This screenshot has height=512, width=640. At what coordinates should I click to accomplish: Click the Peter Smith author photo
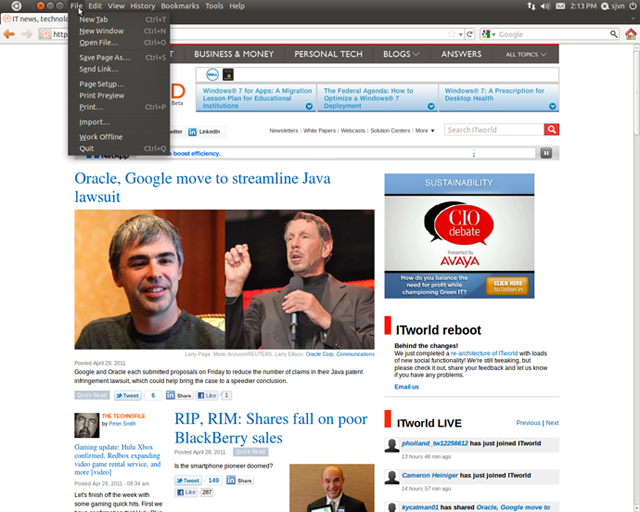coord(87,425)
